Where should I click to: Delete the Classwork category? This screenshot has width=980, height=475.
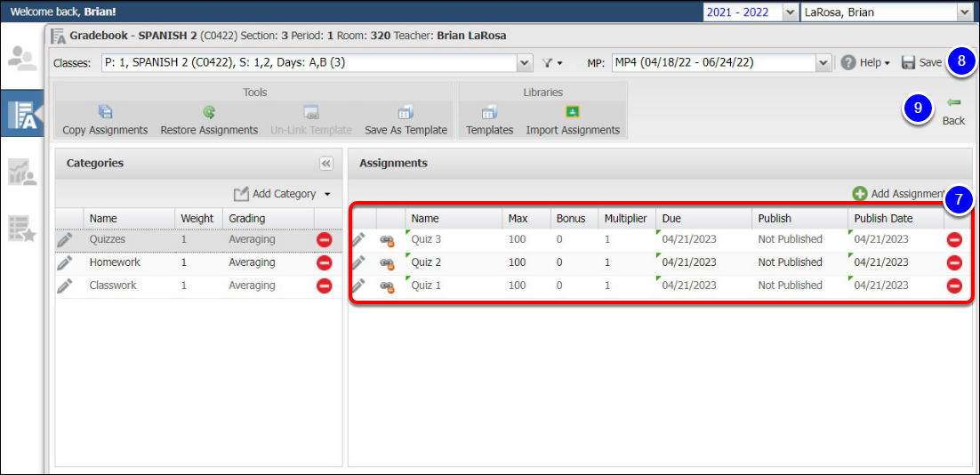(325, 286)
